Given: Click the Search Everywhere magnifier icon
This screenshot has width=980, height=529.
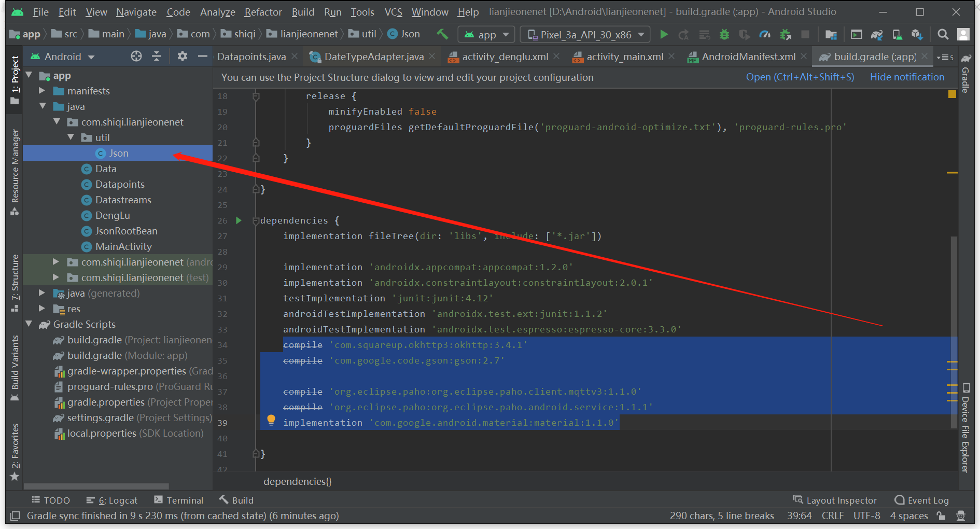Looking at the screenshot, I should [x=943, y=34].
